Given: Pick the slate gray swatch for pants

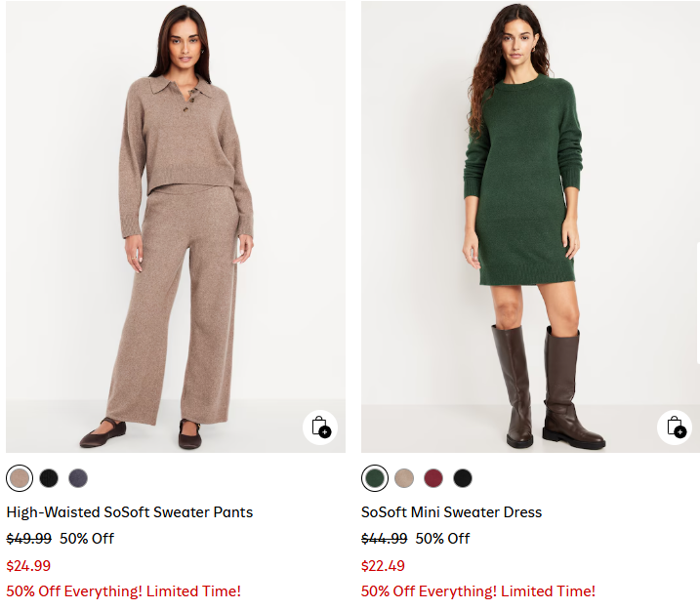Looking at the screenshot, I should (78, 478).
